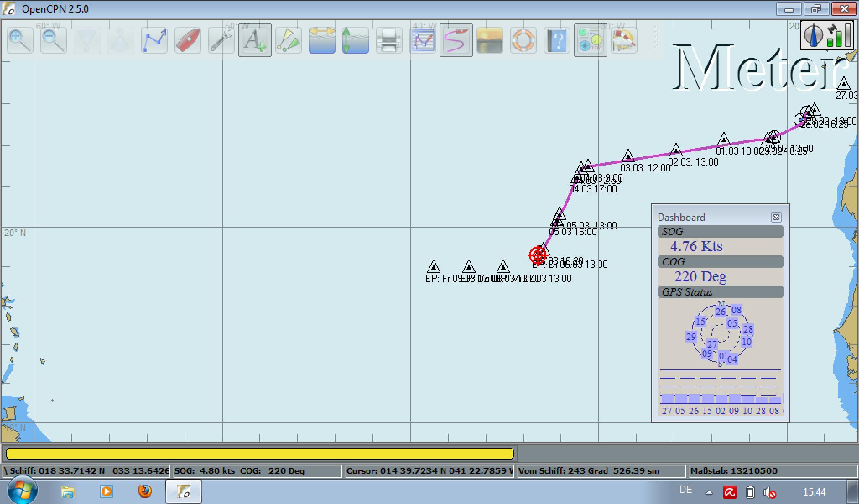
Task: Restore down the OpenCPN window
Action: [x=816, y=9]
